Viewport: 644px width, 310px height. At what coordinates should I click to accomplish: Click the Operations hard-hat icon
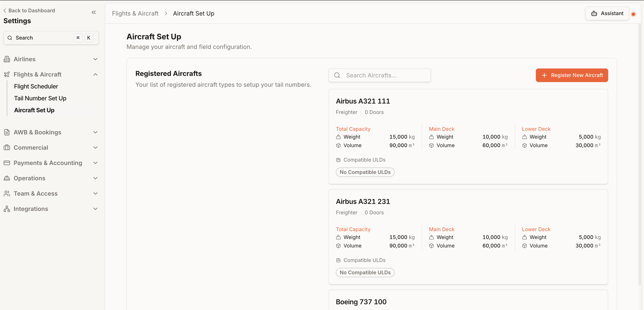click(x=7, y=178)
